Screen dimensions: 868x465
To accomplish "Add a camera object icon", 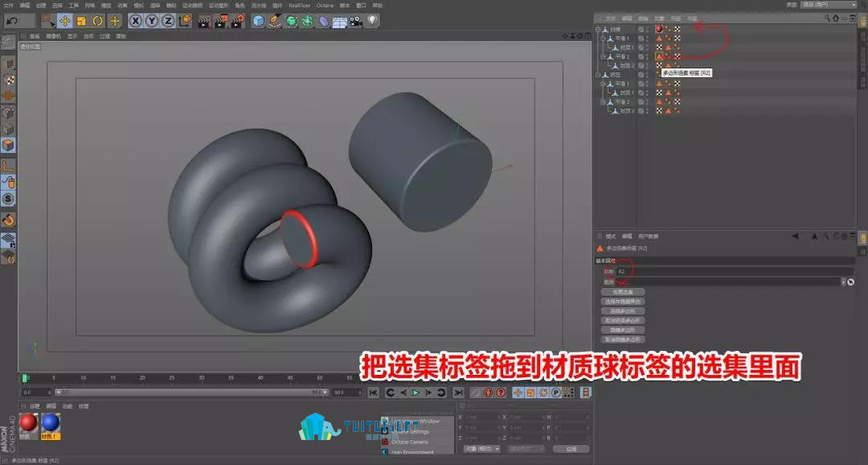I will click(x=356, y=21).
